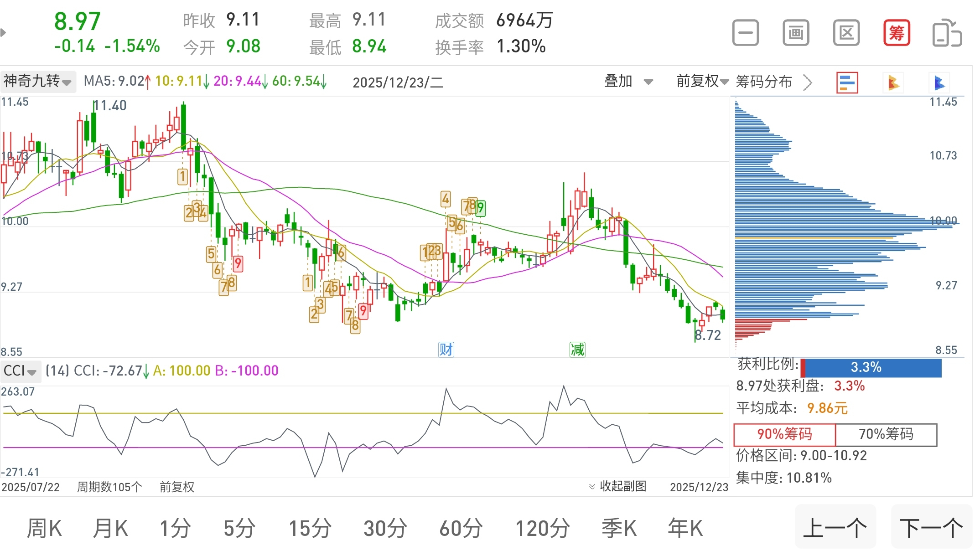Switch to the 60分 period tab
The height and width of the screenshot is (556, 980).
pos(461,529)
